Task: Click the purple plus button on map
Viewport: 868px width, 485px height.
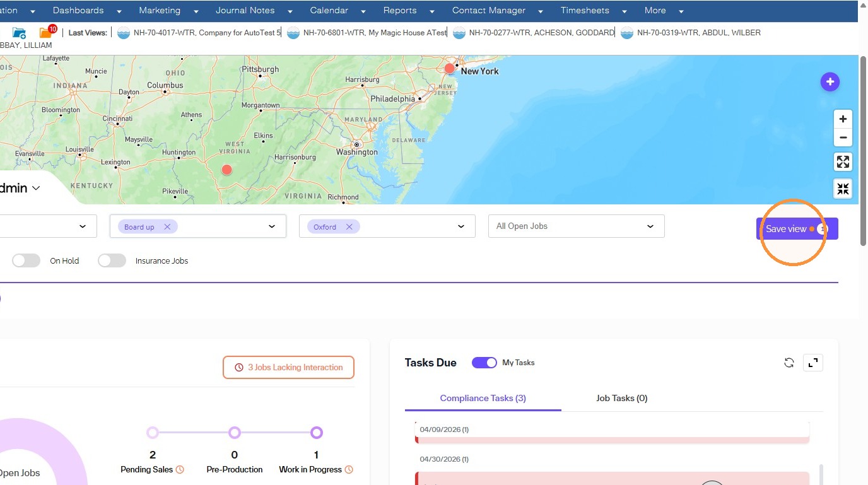Action: coord(830,81)
